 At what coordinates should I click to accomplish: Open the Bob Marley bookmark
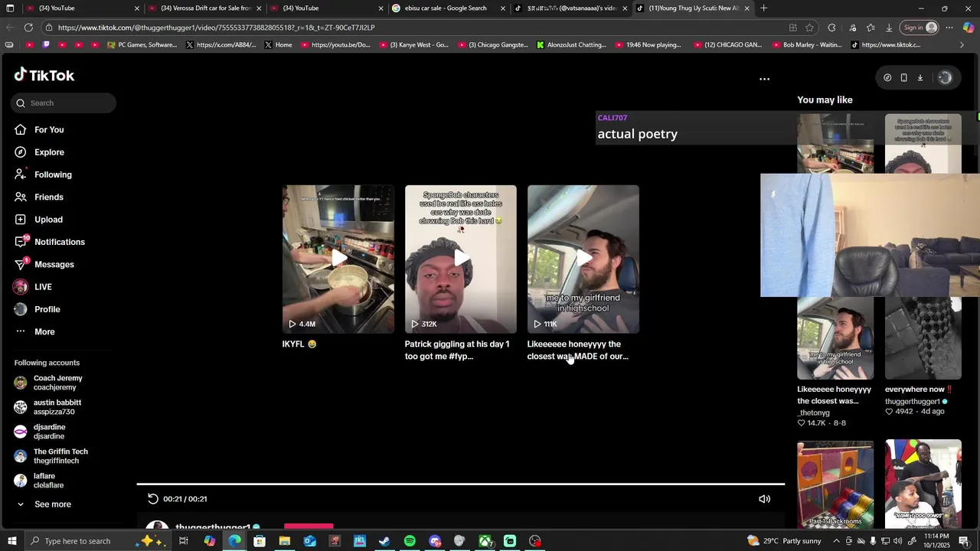tap(806, 45)
